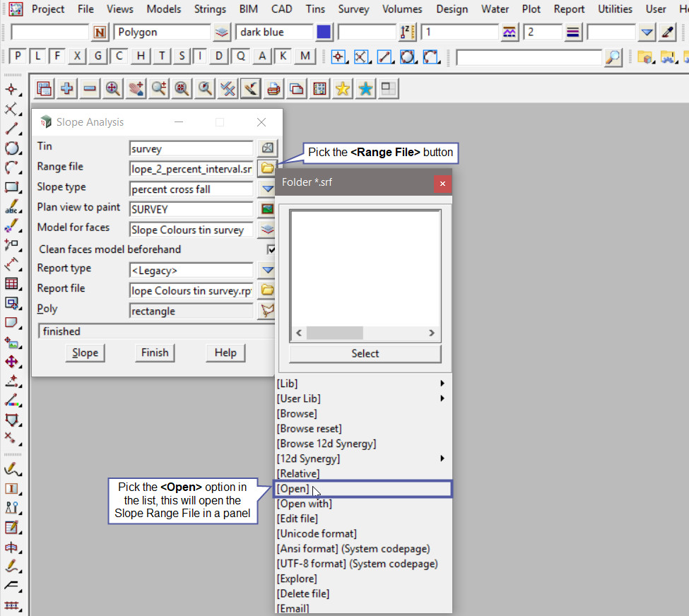
Task: Open the Tins menu
Action: point(315,9)
